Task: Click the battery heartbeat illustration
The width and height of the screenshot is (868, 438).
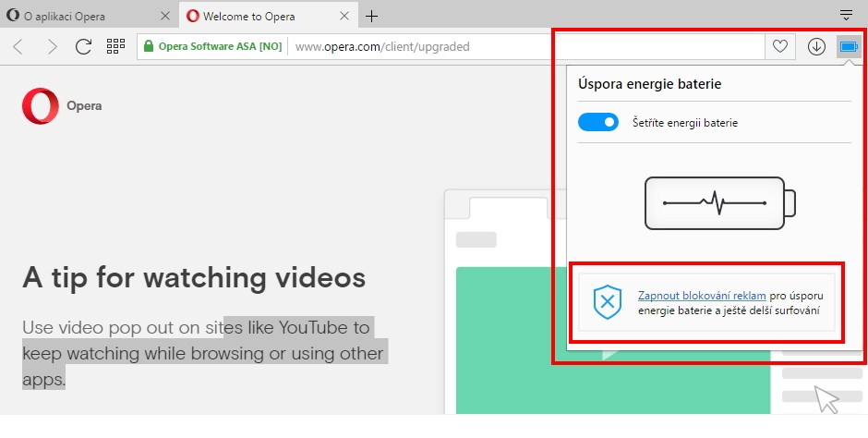Action: [x=719, y=203]
